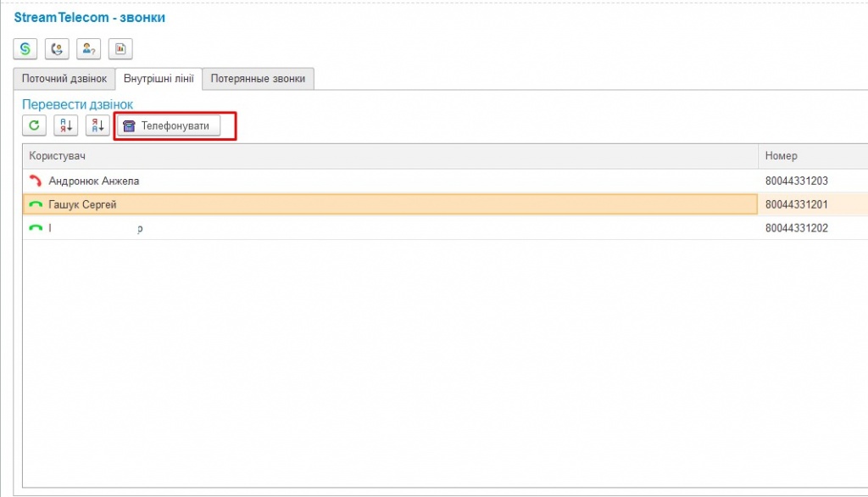Click the number 80044331203
This screenshot has width=868, height=497.
pos(797,181)
